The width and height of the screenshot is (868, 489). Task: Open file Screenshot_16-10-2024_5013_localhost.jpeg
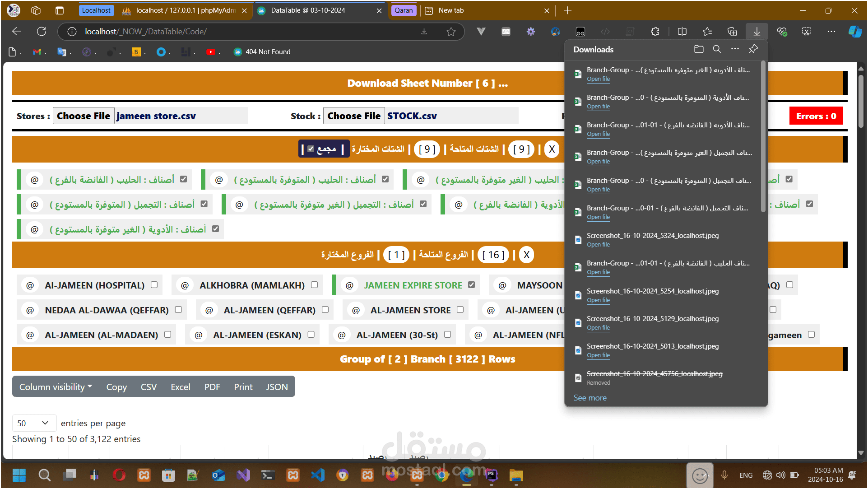(x=598, y=355)
